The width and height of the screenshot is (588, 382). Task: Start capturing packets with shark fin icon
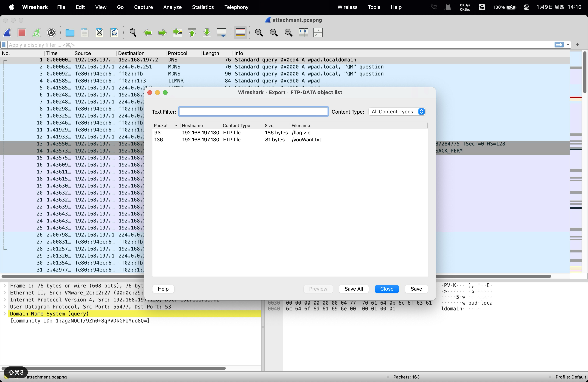pyautogui.click(x=7, y=33)
